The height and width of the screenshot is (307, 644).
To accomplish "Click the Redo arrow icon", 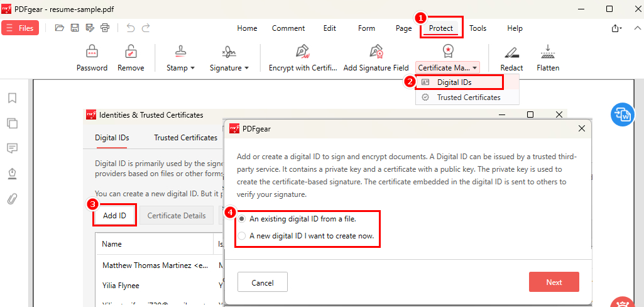I will click(x=146, y=28).
